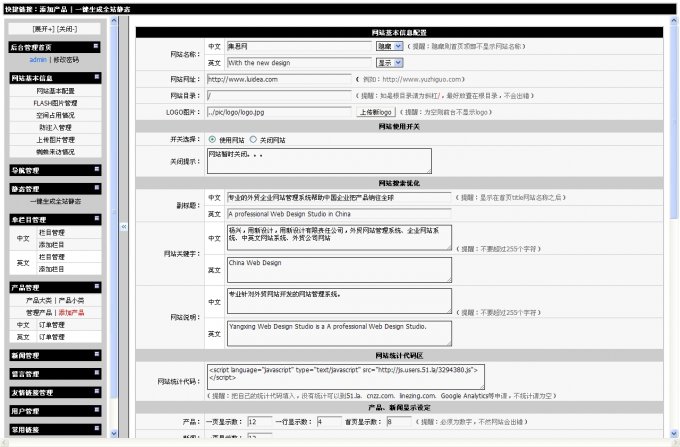Toggle the square icon on the 单栏目管理 header
This screenshot has height=447, width=680.
pyautogui.click(x=96, y=218)
